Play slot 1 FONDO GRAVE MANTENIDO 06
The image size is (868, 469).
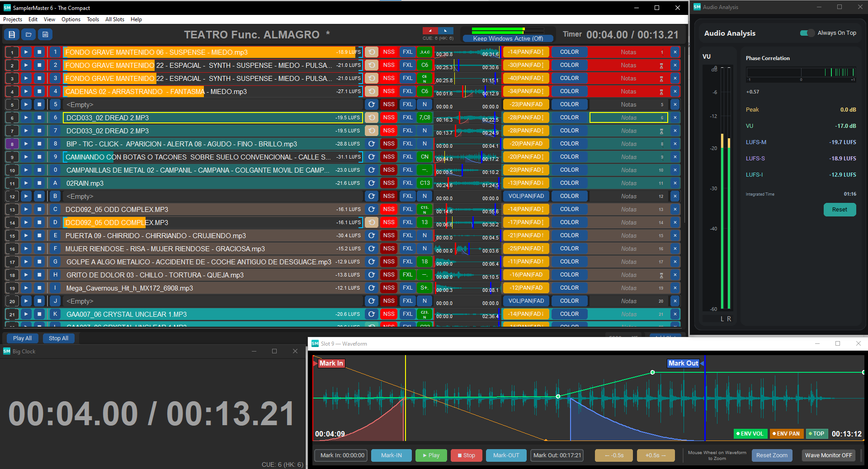coord(26,52)
